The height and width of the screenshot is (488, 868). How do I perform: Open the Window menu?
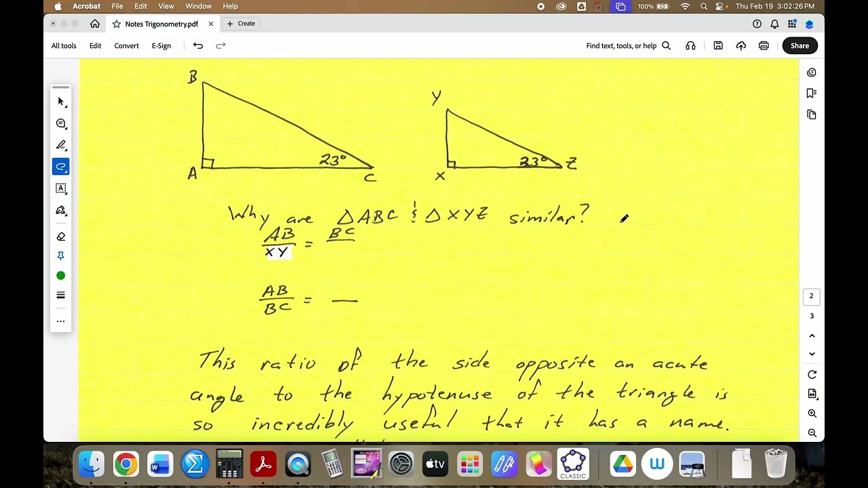click(x=199, y=6)
